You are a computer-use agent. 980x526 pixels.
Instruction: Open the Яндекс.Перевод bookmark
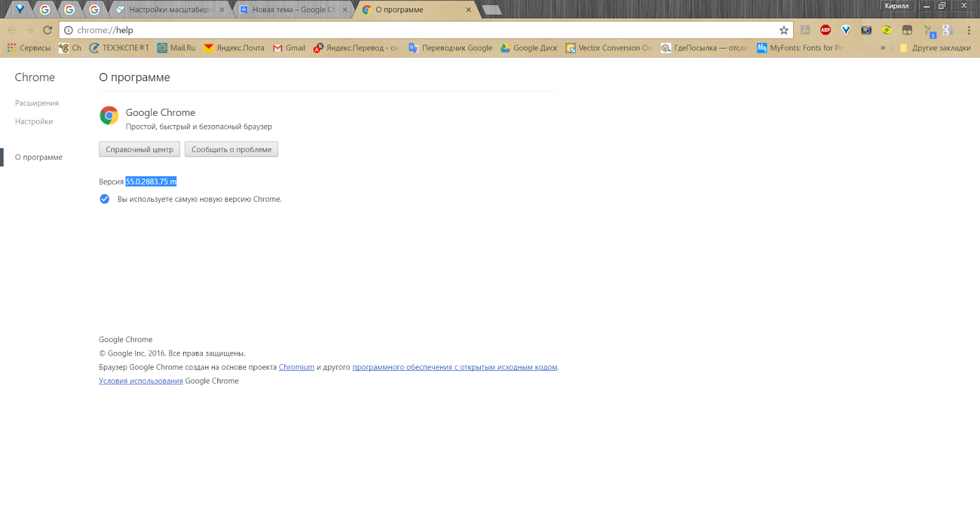click(x=356, y=48)
